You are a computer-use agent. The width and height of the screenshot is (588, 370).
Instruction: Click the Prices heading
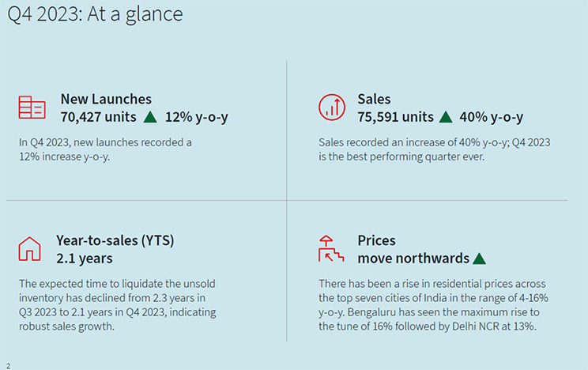(376, 240)
